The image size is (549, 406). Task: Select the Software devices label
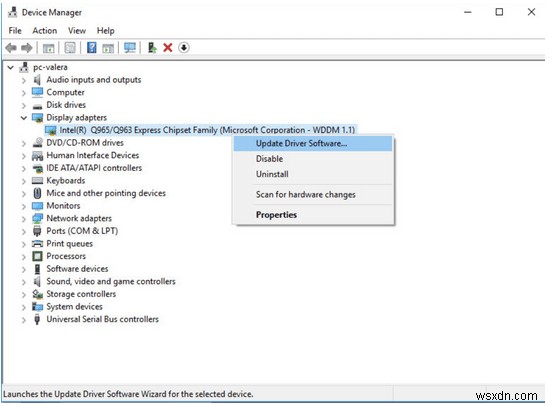point(77,269)
